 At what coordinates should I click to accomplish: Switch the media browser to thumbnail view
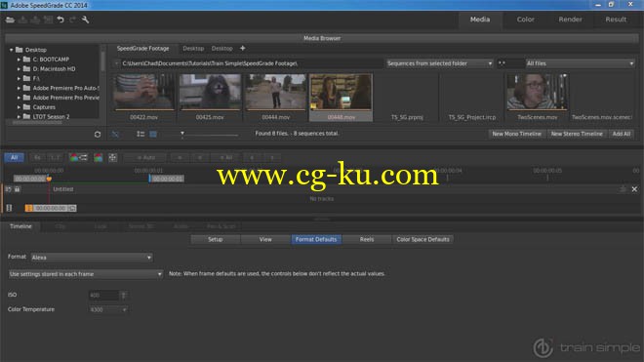pyautogui.click(x=153, y=134)
